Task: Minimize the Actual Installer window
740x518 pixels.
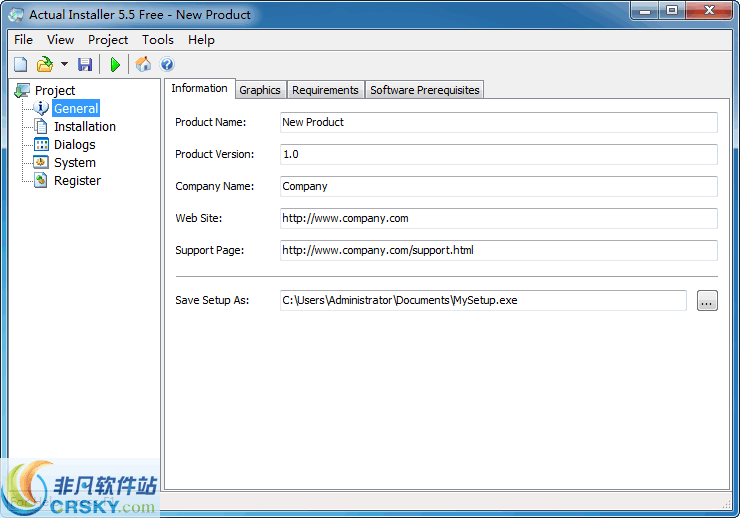Action: 645,10
